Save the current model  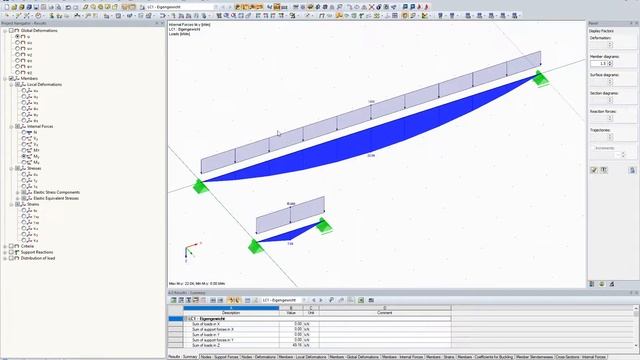pos(36,7)
